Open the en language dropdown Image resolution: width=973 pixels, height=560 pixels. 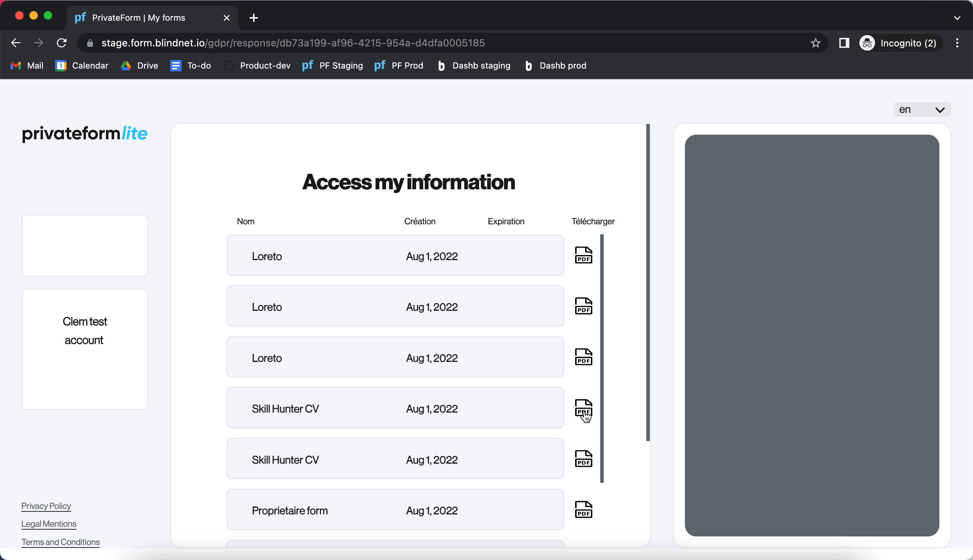[x=922, y=110]
